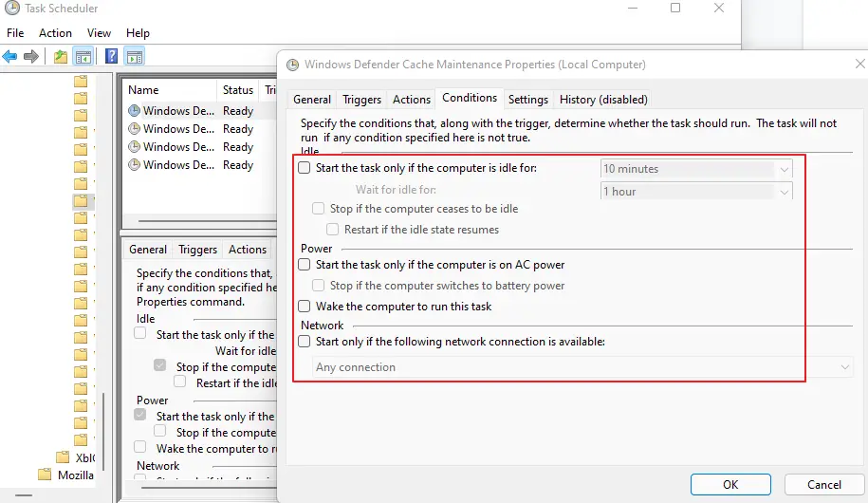The image size is (868, 503).
Task: Select General tab in the background details pane
Action: [148, 250]
